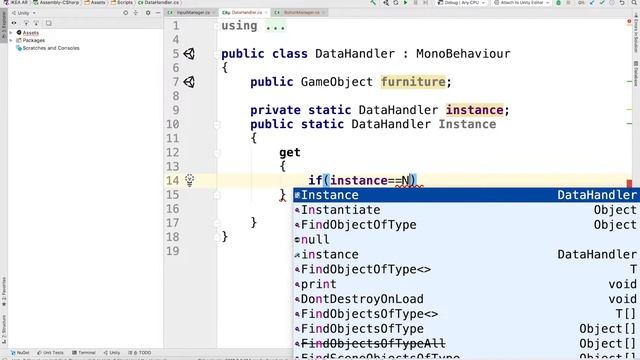Click the locate/scroll-from-source target icon
The image size is (640, 360).
point(125,13)
